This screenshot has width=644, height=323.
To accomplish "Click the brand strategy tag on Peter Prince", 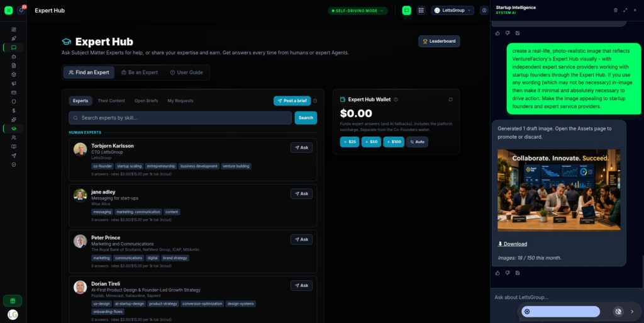I will [x=175, y=258].
